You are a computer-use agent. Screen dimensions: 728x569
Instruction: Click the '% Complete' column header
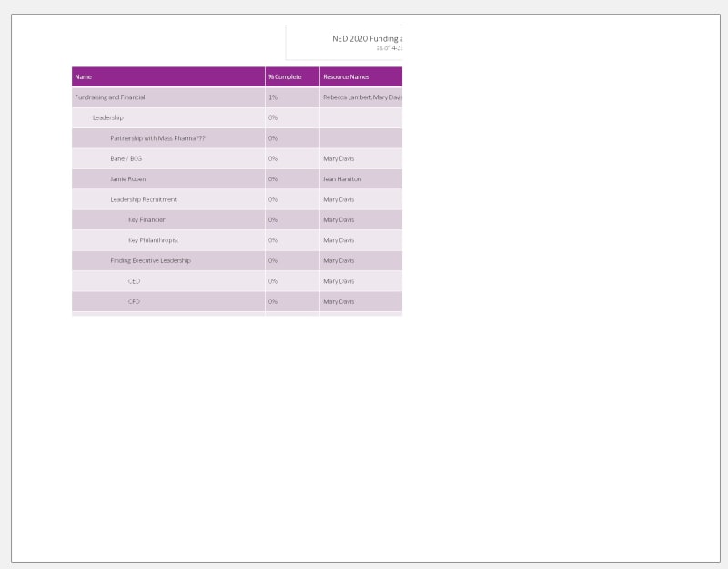coord(285,77)
